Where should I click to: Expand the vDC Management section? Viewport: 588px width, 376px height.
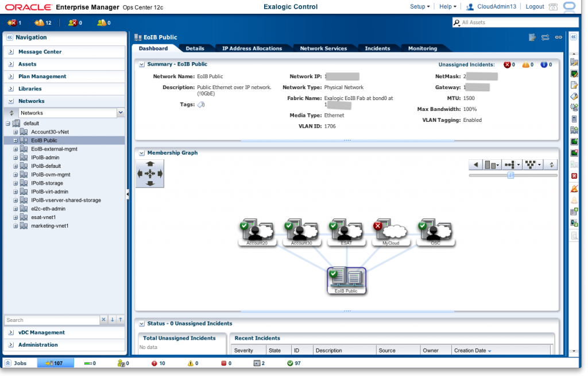pos(11,332)
